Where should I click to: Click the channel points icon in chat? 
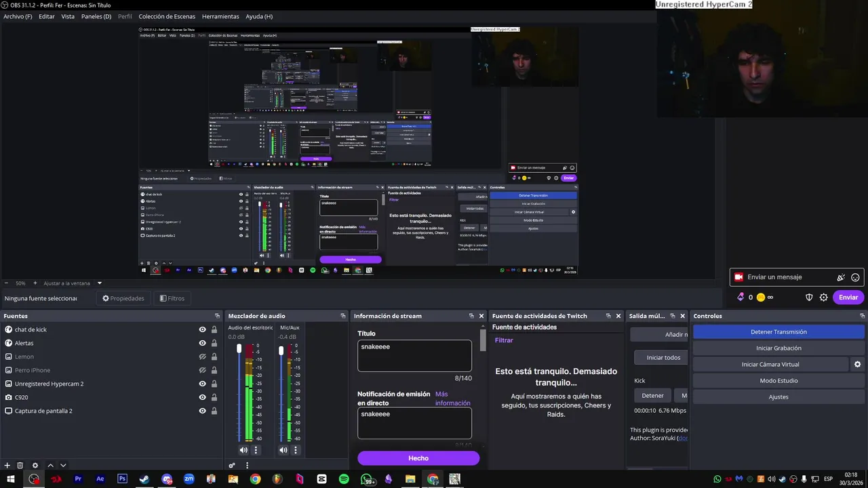point(761,298)
